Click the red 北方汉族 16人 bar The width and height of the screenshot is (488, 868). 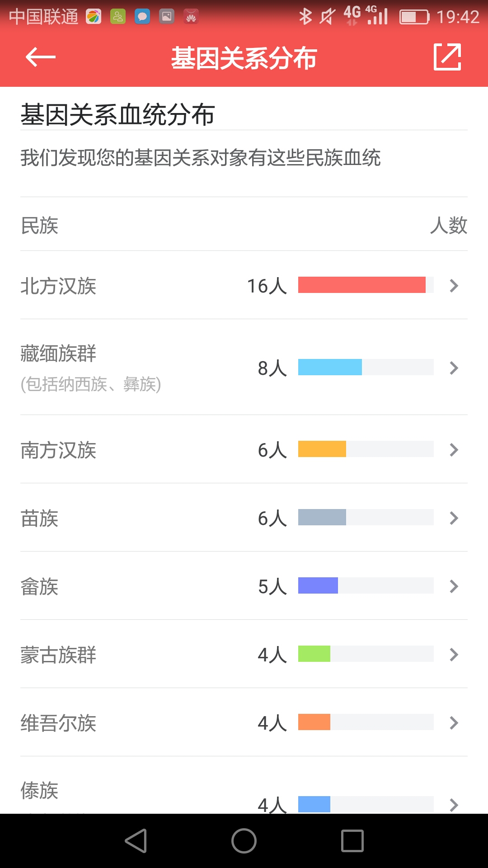click(x=361, y=285)
